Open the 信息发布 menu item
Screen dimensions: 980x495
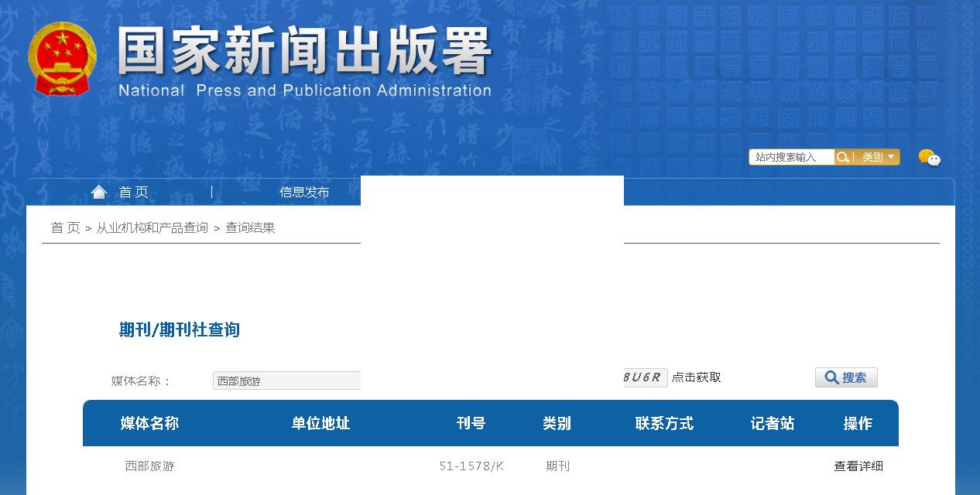pyautogui.click(x=303, y=192)
